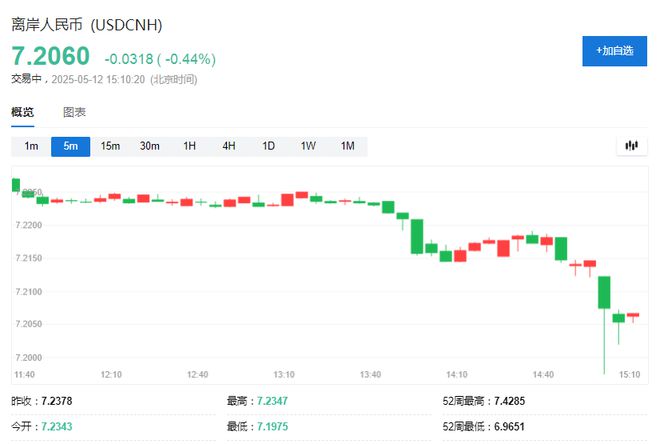
Task: Select the 5m timeframe
Action: [70, 146]
